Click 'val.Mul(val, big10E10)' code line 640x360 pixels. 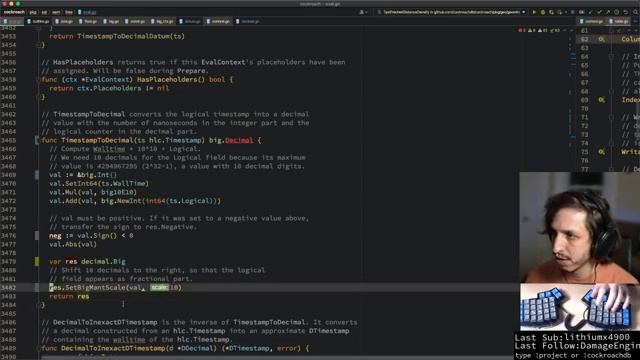93,192
